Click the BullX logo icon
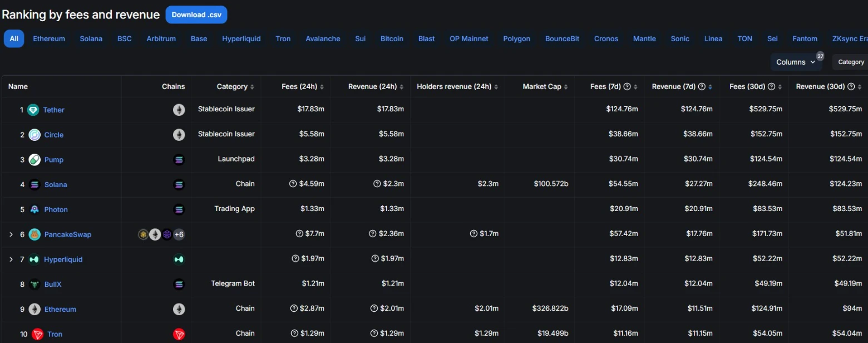The image size is (868, 343). click(x=34, y=284)
